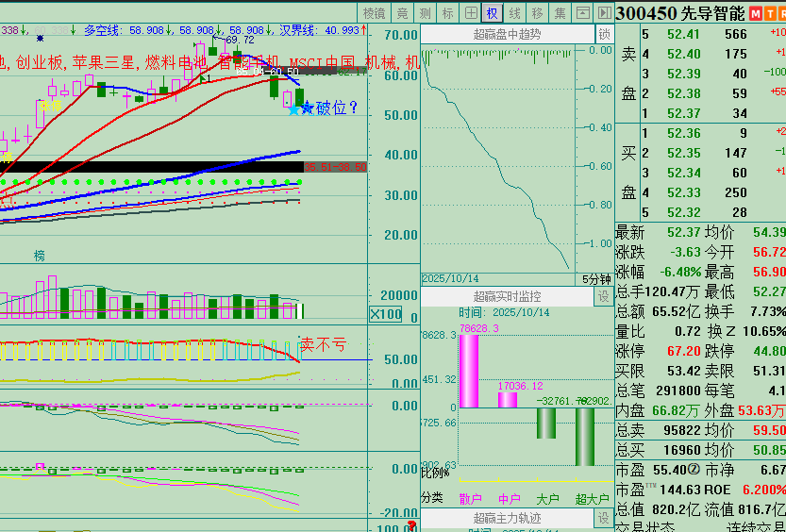Click the 移 move tool

tap(537, 12)
